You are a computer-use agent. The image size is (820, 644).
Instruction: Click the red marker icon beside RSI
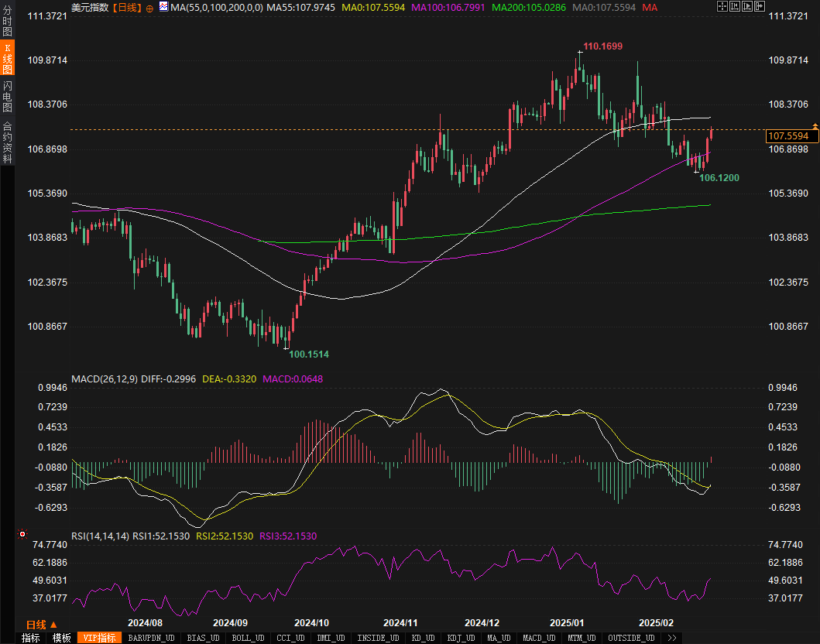tap(22, 534)
